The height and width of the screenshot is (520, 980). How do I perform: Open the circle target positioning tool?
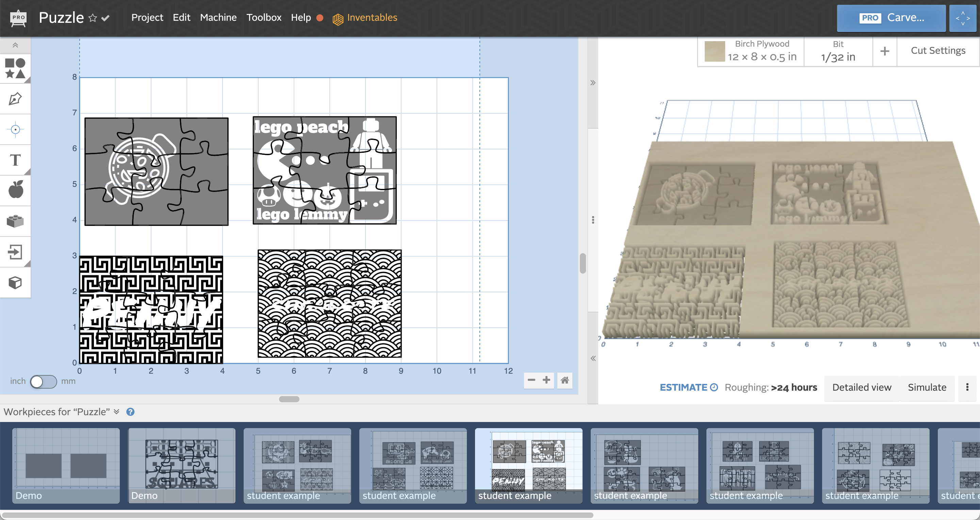[15, 129]
